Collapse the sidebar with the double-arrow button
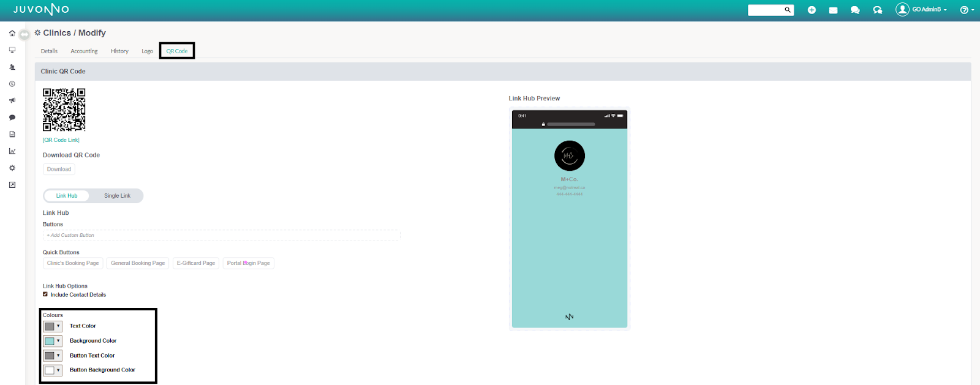Image resolution: width=980 pixels, height=385 pixels. (24, 34)
